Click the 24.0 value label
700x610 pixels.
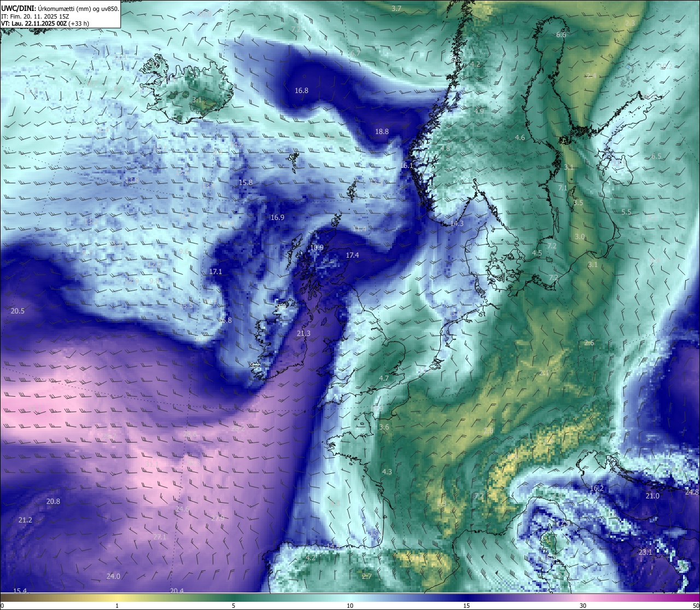click(113, 576)
